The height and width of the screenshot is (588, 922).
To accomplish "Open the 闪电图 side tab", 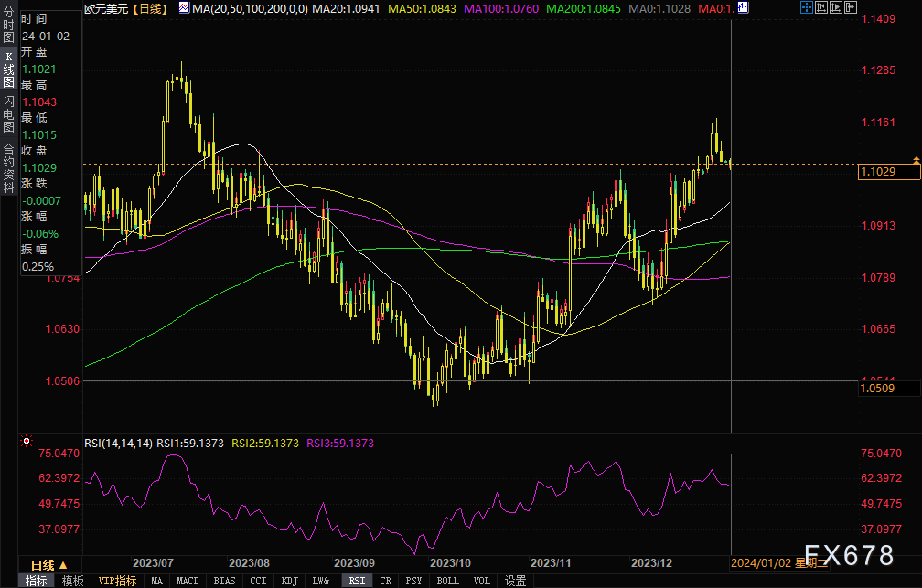I will 8,116.
